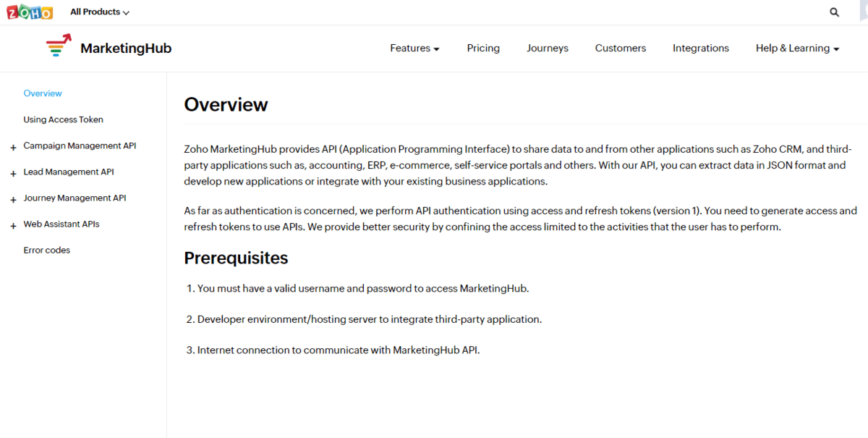The height and width of the screenshot is (438, 868).
Task: Open the Help & Learning dropdown
Action: tap(797, 49)
